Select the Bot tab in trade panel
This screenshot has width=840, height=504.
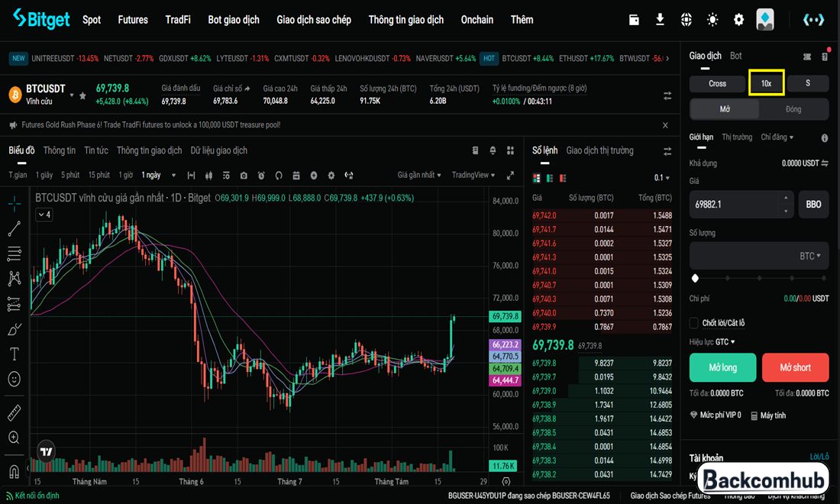(735, 56)
